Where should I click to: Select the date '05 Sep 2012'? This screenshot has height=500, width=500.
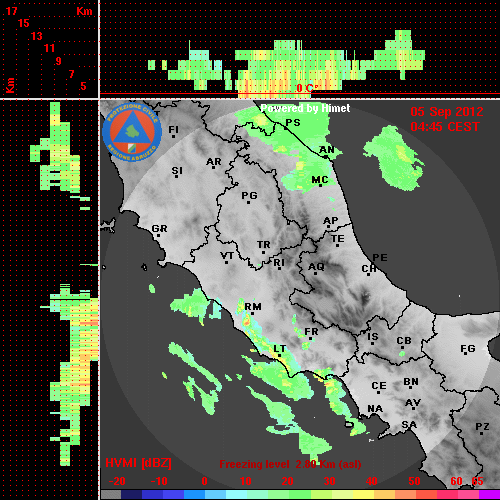click(447, 112)
